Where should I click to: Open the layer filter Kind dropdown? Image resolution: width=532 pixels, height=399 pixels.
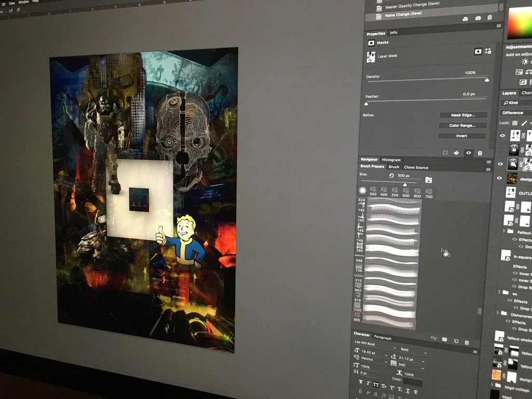516,102
